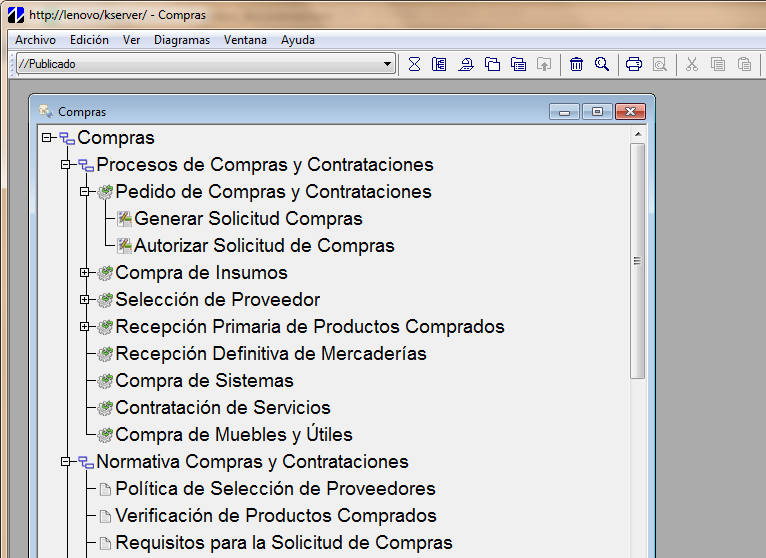The height and width of the screenshot is (558, 766).
Task: Click the icon next to Autorizar Solicitud de Compras
Action: click(125, 246)
